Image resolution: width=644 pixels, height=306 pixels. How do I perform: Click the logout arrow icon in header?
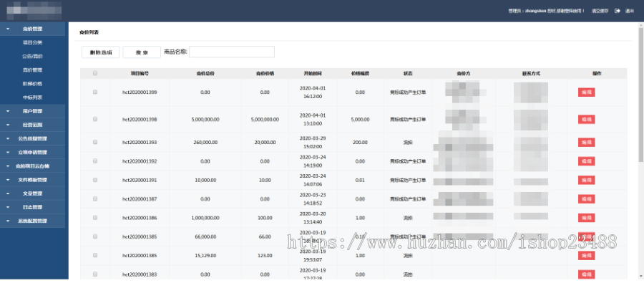617,11
